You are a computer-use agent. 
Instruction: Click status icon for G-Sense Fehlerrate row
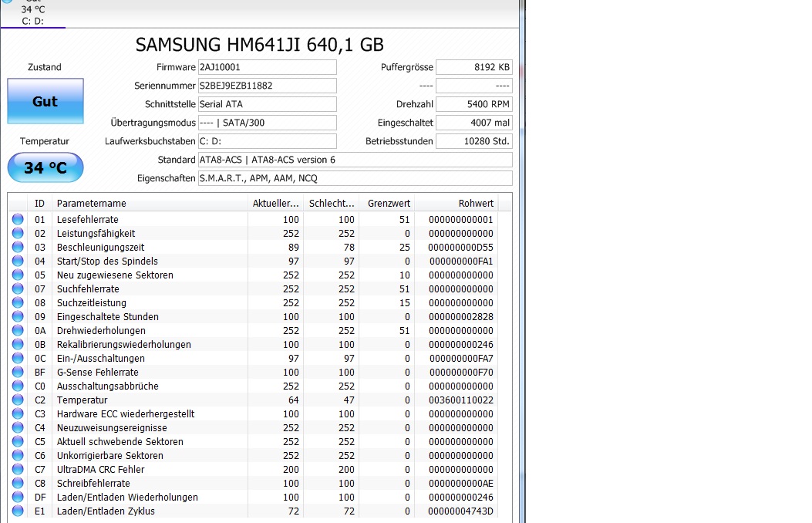point(19,372)
